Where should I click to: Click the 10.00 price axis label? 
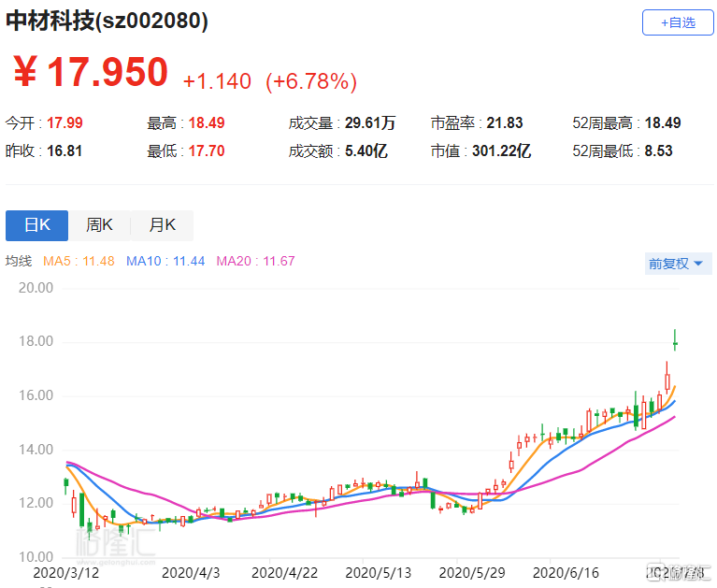tap(36, 557)
